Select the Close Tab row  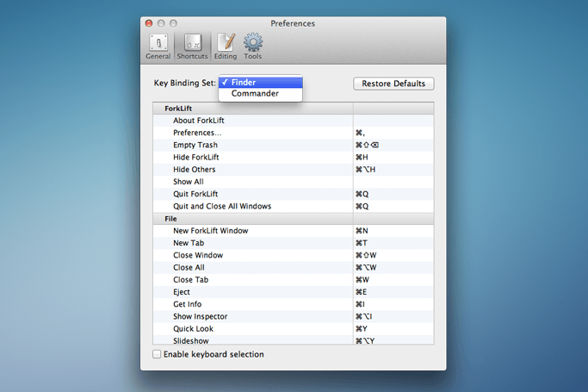[294, 280]
